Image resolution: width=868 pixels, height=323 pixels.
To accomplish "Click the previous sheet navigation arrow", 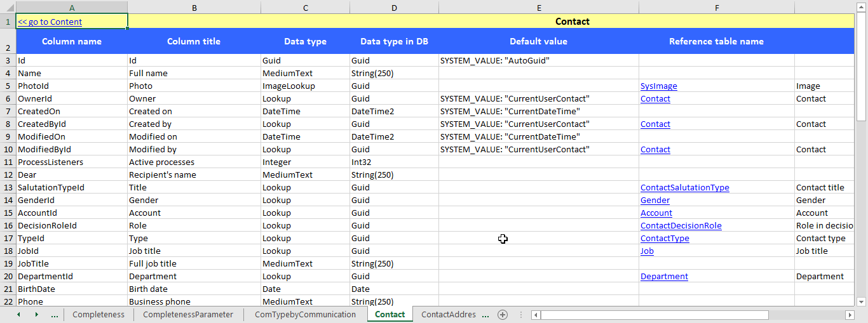I will point(18,315).
